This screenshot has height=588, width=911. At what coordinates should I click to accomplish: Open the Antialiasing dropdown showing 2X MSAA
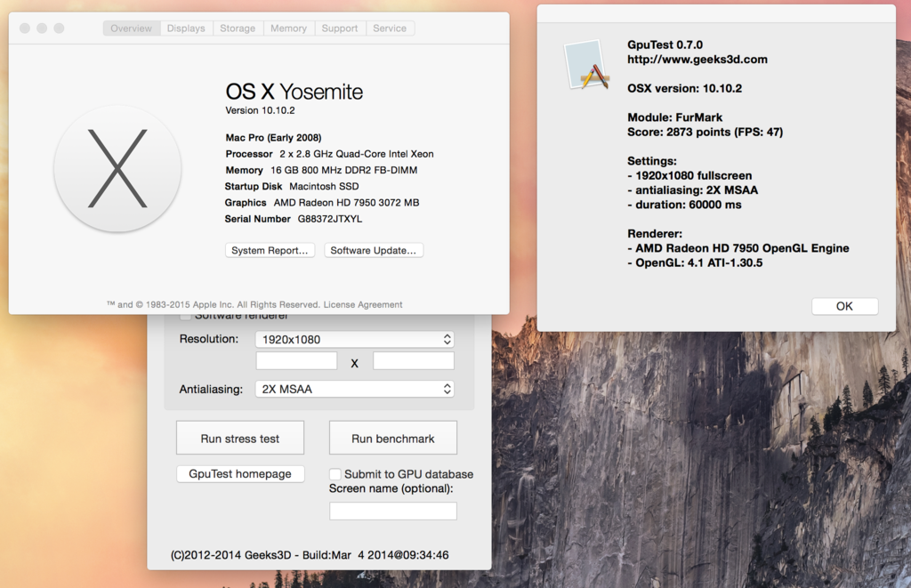pos(354,389)
